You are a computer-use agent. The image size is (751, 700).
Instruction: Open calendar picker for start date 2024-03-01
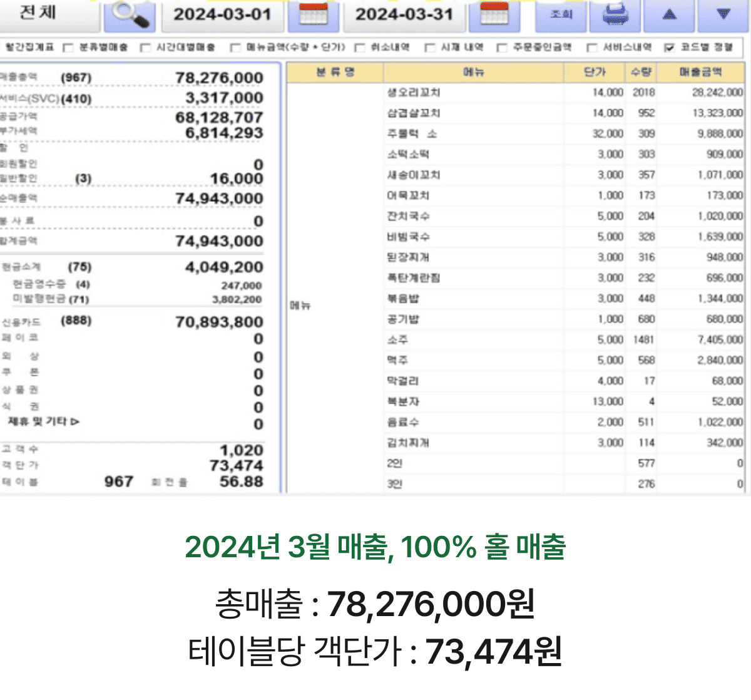click(313, 15)
